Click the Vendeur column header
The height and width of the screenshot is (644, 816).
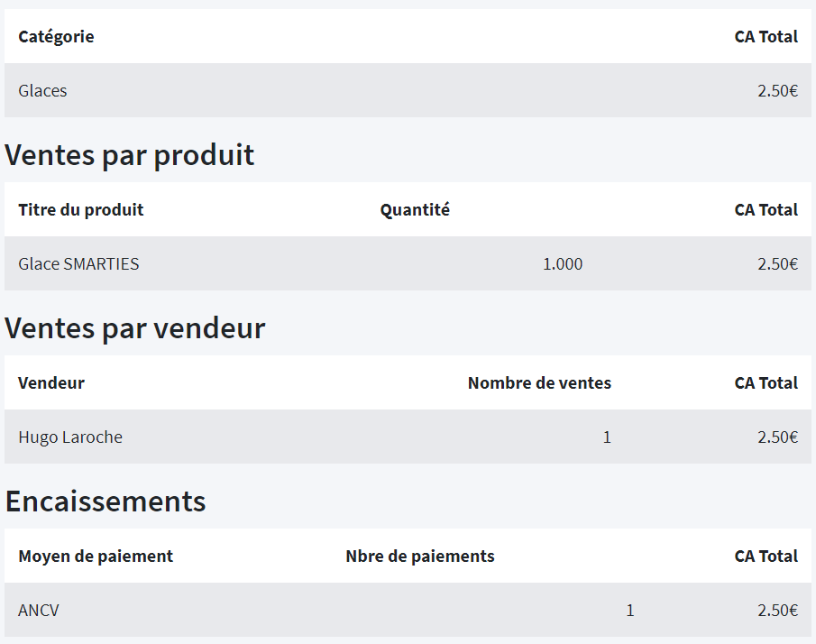click(51, 382)
